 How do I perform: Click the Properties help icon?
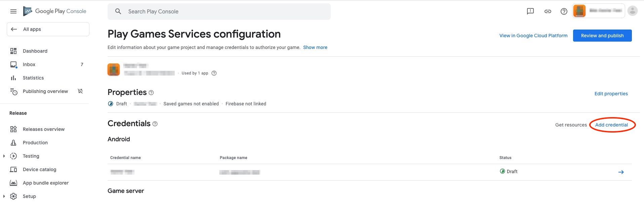click(x=151, y=93)
